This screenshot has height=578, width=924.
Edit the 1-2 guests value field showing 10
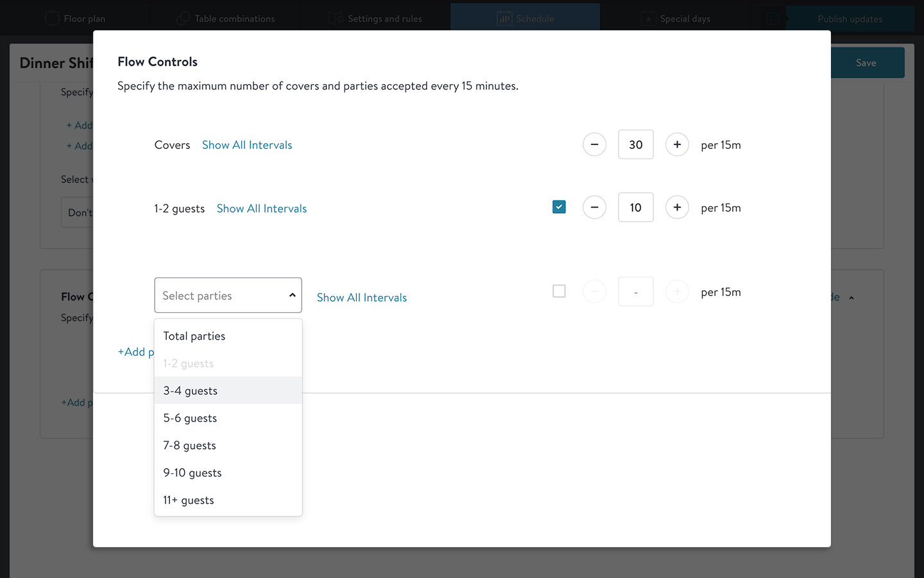(x=636, y=207)
